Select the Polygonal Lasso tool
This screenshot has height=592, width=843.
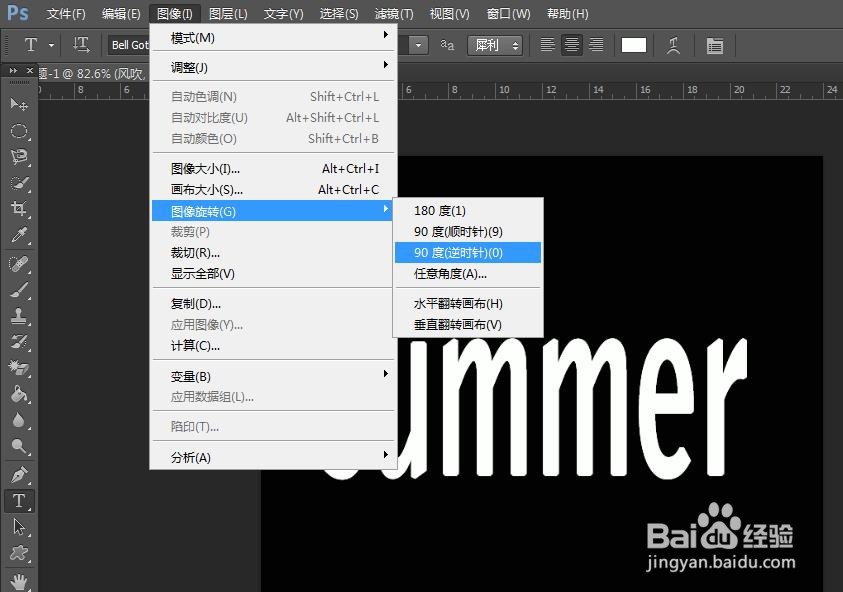(x=19, y=157)
